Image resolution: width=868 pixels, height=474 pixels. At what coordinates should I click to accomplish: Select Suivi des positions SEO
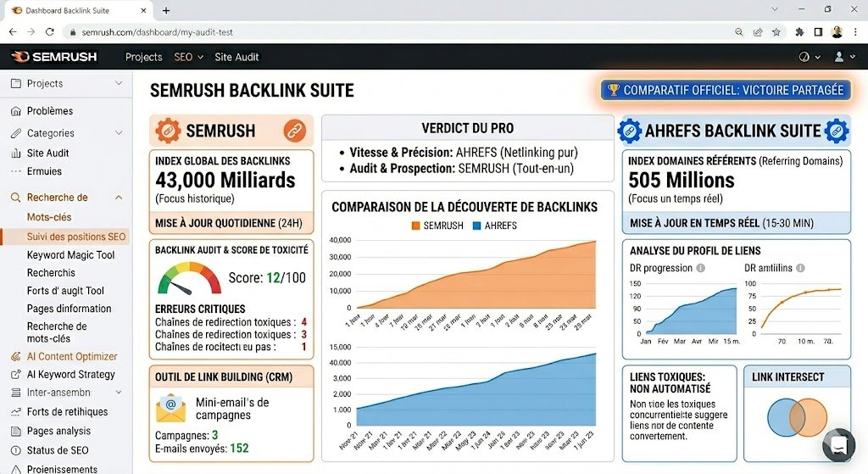tap(64, 237)
